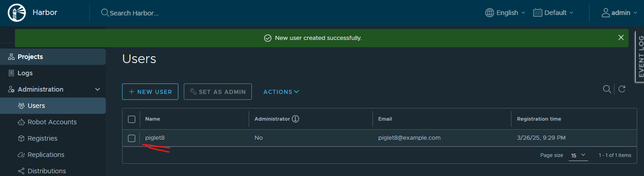Open the ACTIONS dropdown

281,92
